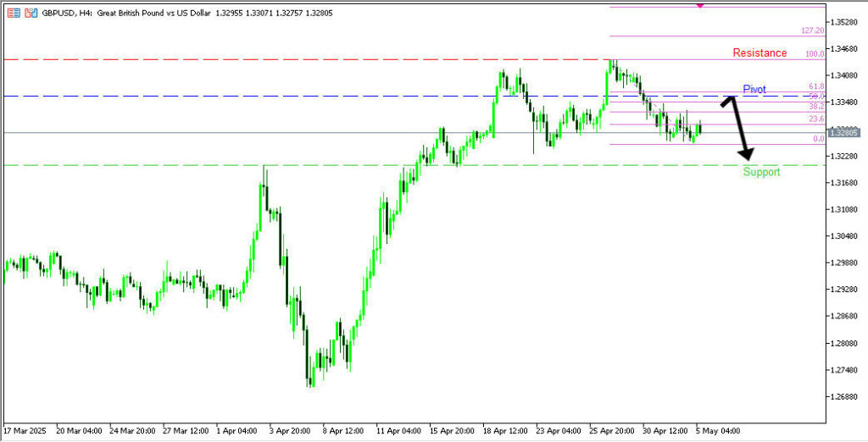Image resolution: width=868 pixels, height=442 pixels.
Task: Click the Fibonacci 61.8 level label
Action: click(x=815, y=86)
